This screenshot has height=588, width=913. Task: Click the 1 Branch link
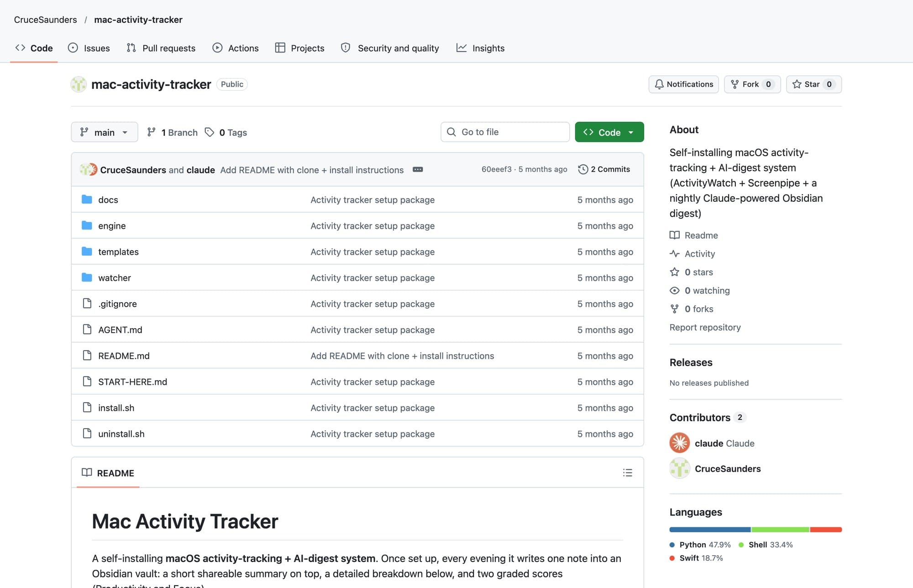pyautogui.click(x=173, y=132)
